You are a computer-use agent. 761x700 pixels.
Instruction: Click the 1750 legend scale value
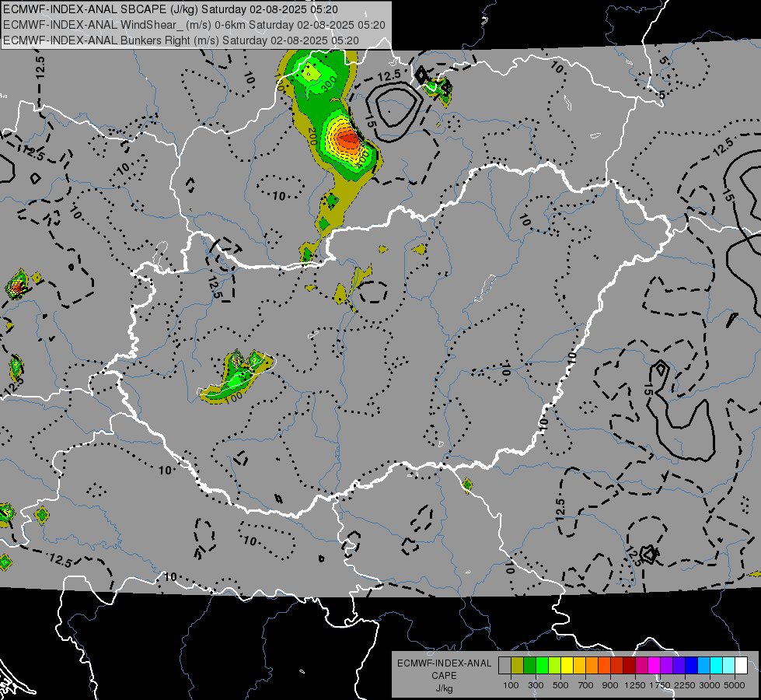660,685
